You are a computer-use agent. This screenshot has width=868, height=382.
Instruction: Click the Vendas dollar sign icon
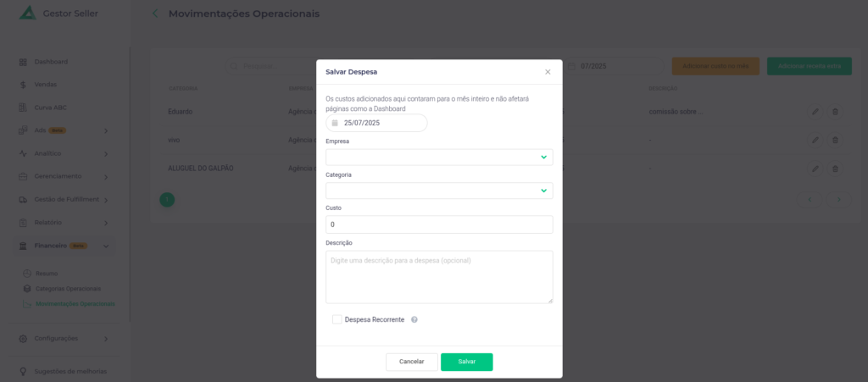tap(23, 85)
